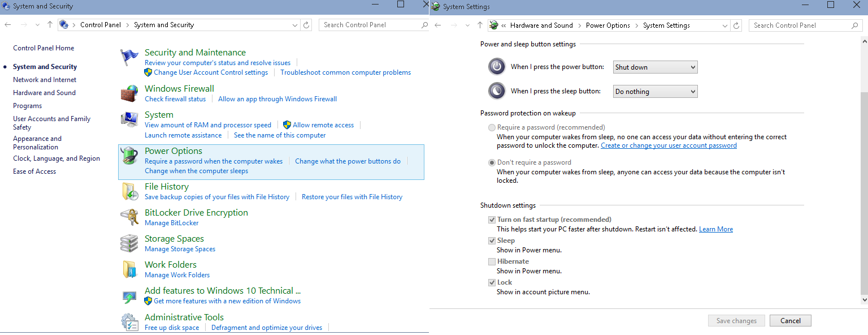Click the System Settings address bar icon

coord(494,25)
